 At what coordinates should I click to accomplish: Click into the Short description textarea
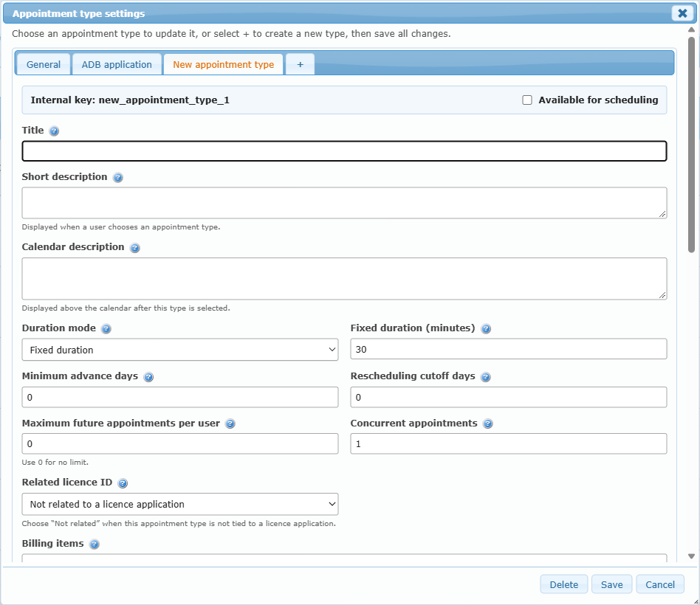pos(344,203)
